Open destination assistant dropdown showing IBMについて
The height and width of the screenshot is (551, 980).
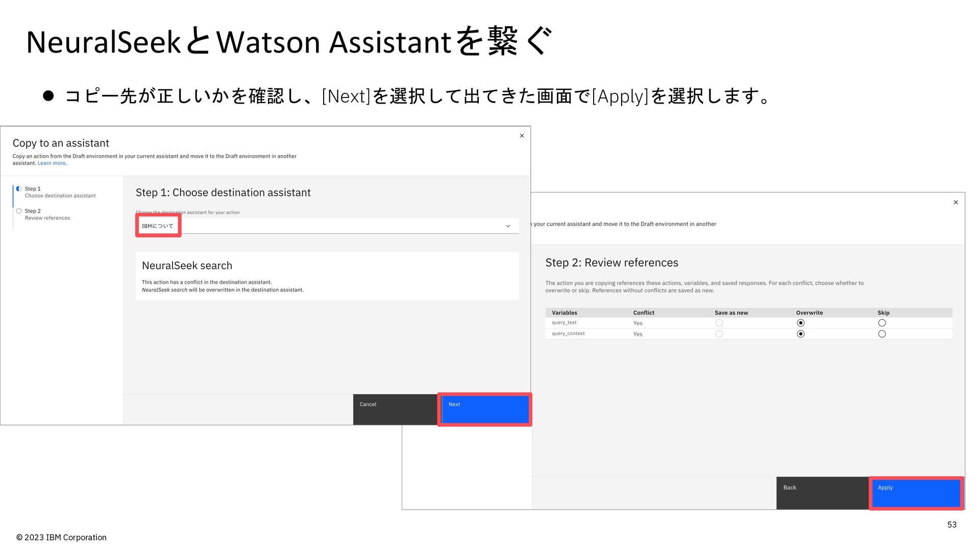click(327, 226)
